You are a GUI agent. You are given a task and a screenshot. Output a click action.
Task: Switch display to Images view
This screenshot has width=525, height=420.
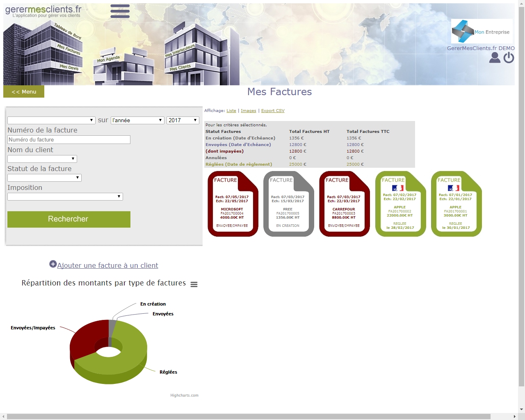[249, 111]
